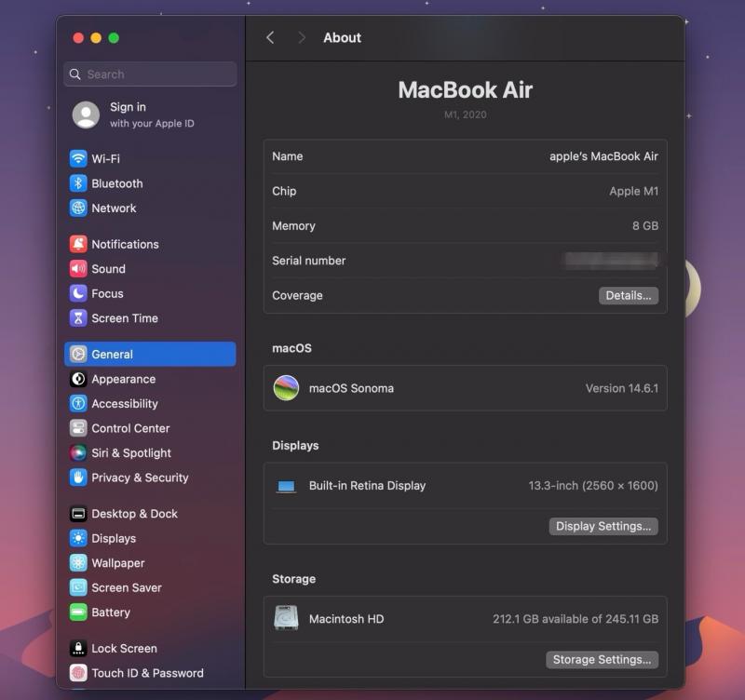Image resolution: width=745 pixels, height=700 pixels.
Task: Open Privacy & Security settings
Action: click(150, 478)
